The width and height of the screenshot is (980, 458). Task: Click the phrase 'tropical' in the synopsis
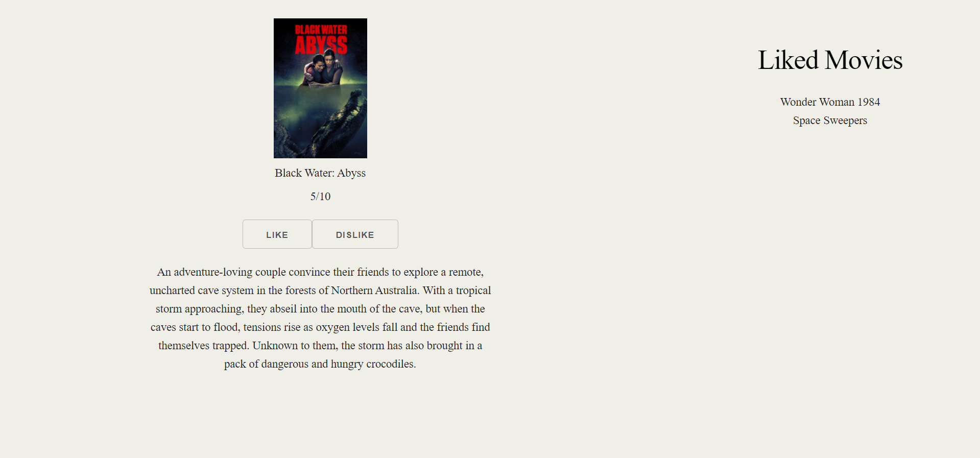[473, 291]
